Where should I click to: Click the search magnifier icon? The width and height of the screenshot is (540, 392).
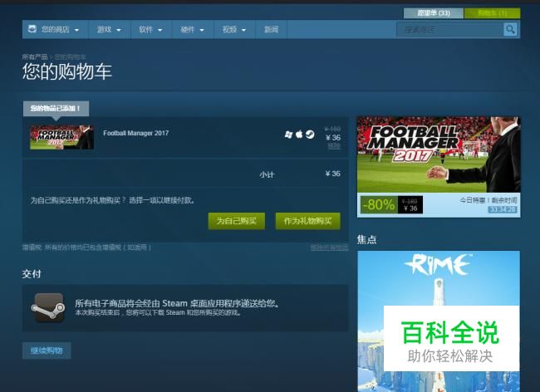pyautogui.click(x=510, y=29)
